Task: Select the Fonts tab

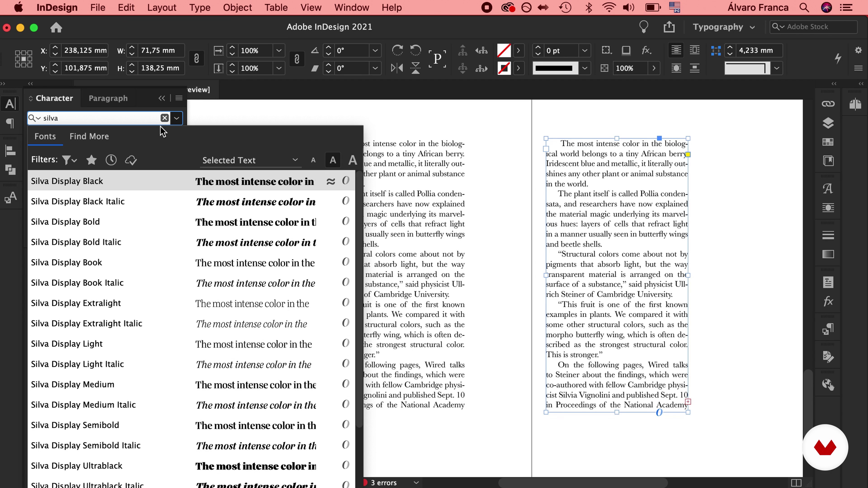Action: tap(45, 136)
